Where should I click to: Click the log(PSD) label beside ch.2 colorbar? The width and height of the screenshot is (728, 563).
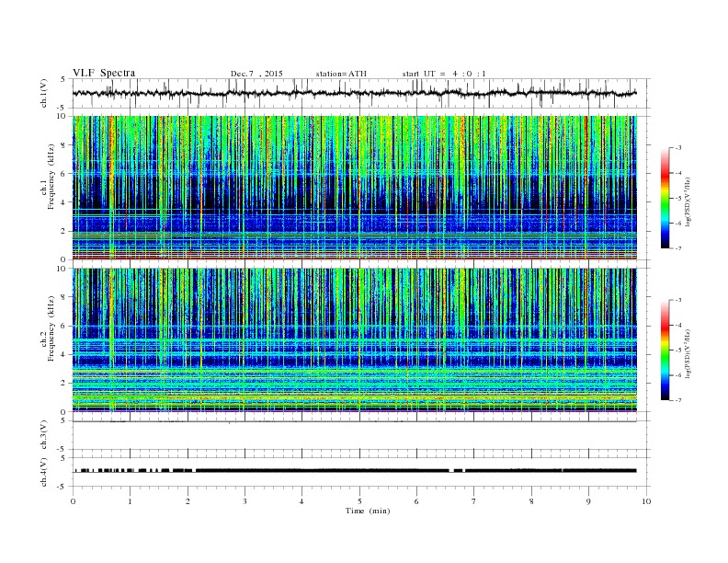(x=688, y=354)
